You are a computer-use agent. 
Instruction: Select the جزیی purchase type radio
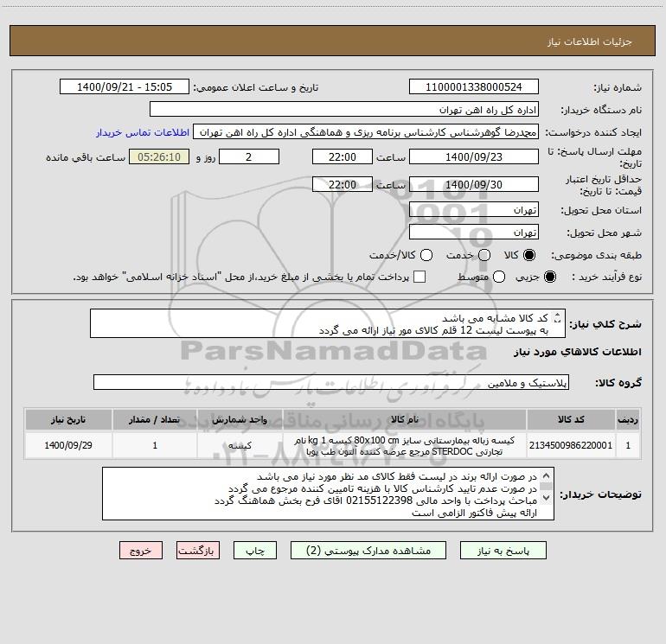[549, 277]
